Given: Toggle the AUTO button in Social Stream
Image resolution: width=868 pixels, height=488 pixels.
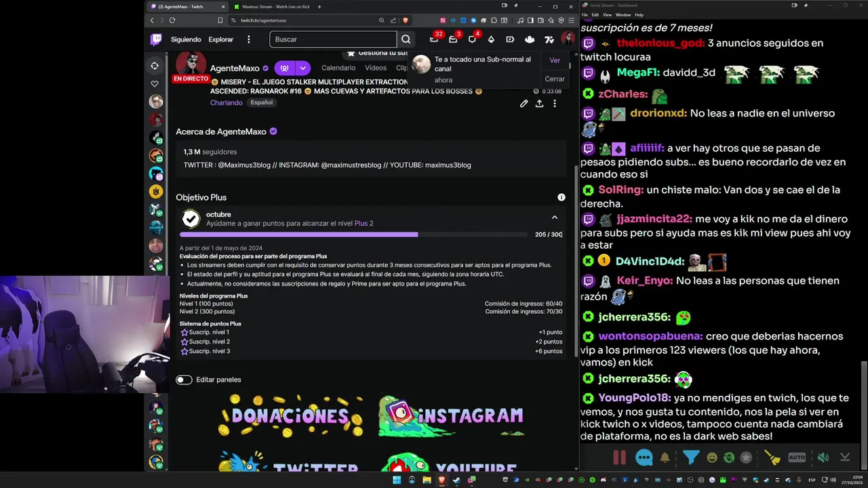Looking at the screenshot, I should click(x=797, y=457).
